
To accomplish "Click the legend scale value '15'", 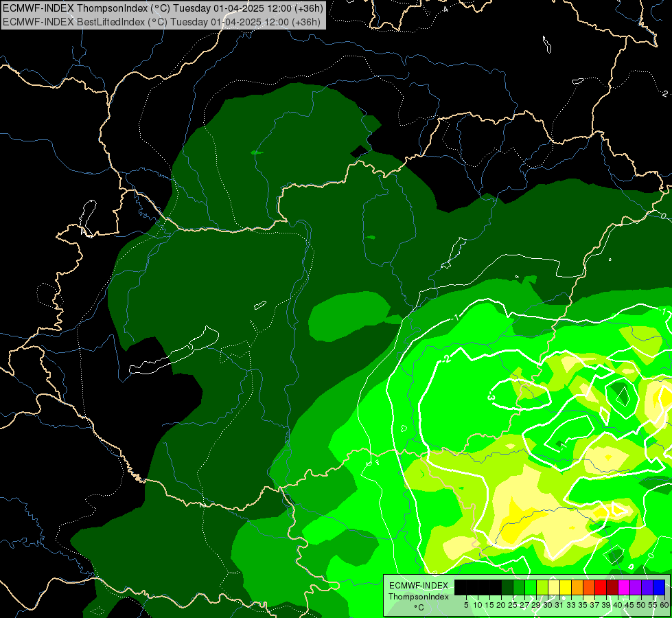I will tap(490, 605).
